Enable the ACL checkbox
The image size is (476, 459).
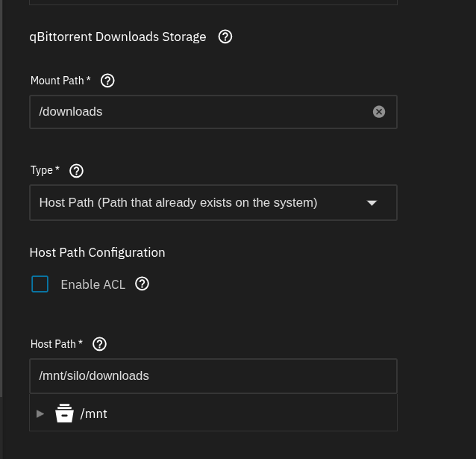pyautogui.click(x=40, y=284)
